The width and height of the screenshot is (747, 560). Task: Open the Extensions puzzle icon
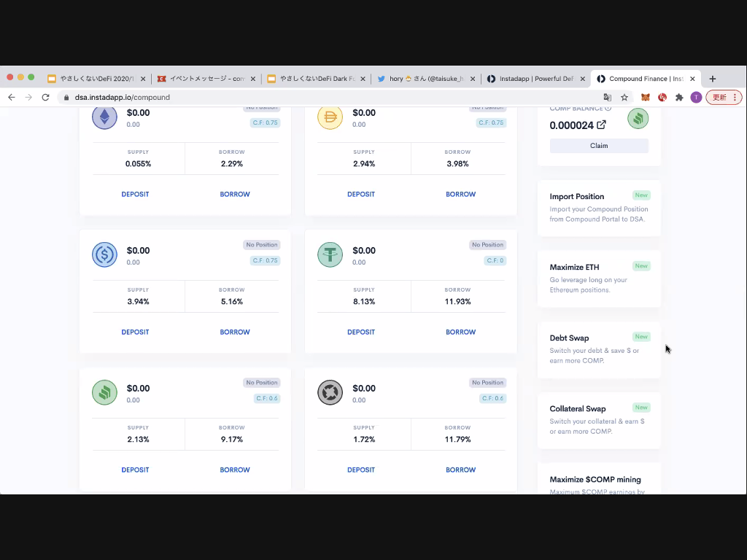[679, 97]
